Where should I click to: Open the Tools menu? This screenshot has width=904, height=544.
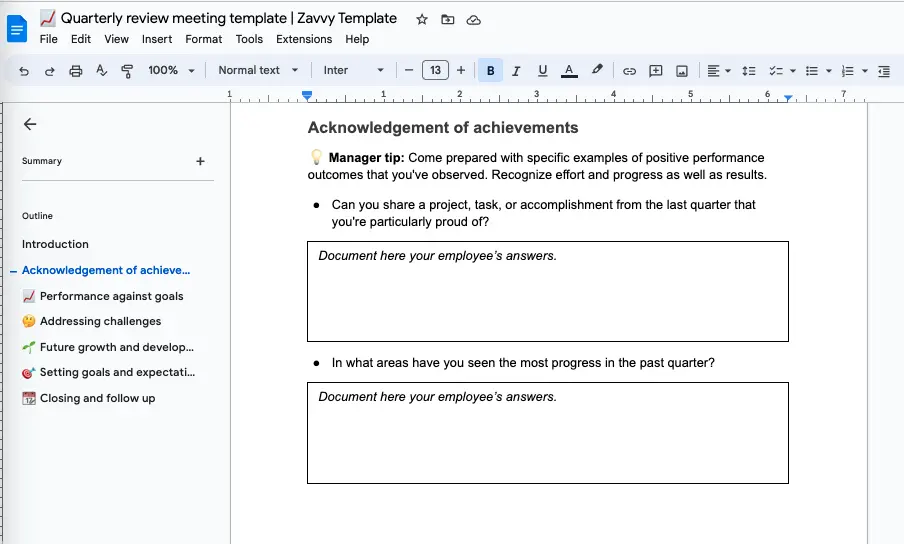pyautogui.click(x=249, y=39)
